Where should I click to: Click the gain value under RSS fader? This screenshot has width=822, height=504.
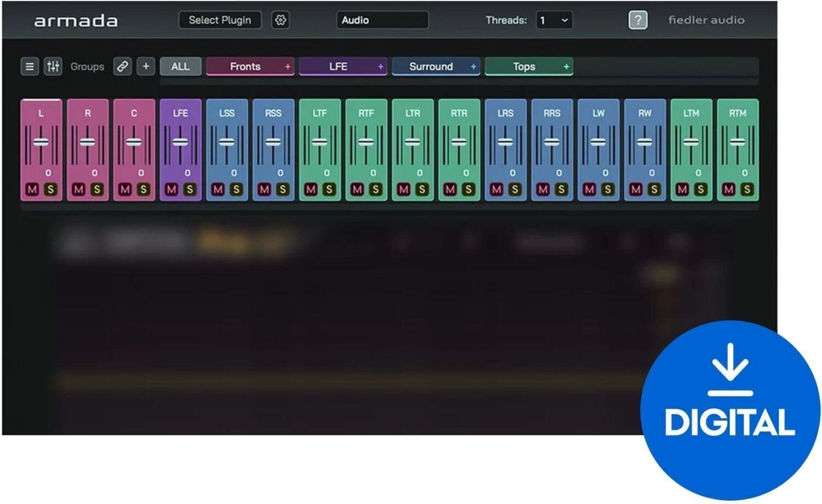[281, 173]
